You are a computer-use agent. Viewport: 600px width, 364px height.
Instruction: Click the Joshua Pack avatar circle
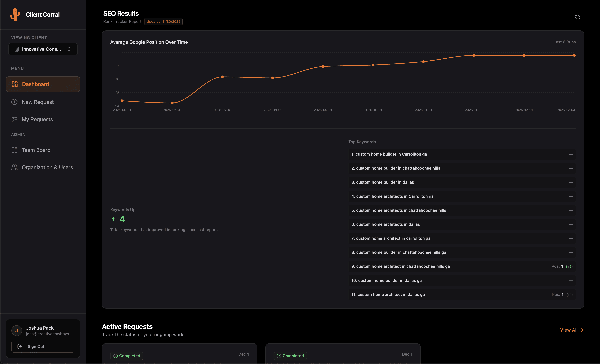point(17,330)
